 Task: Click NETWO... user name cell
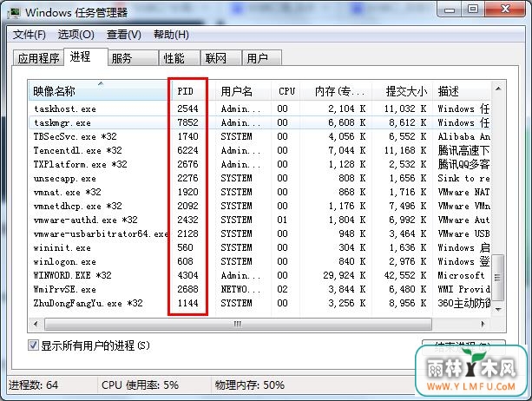pos(240,289)
